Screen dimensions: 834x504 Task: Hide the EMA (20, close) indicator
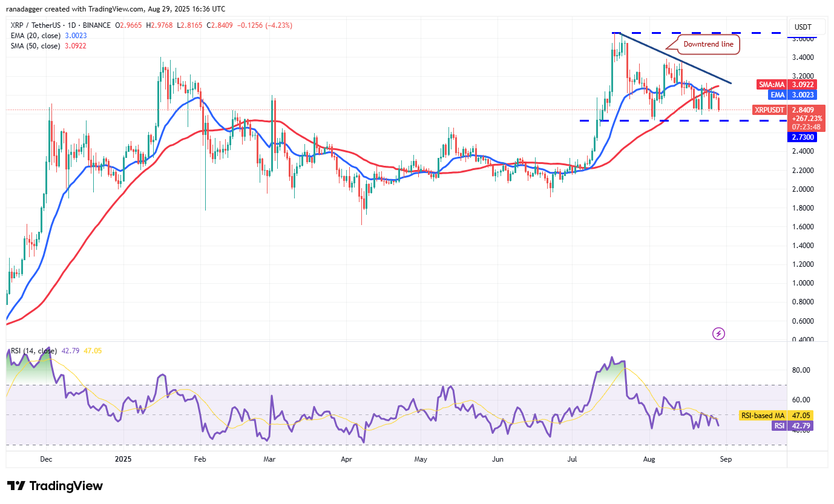coord(36,36)
